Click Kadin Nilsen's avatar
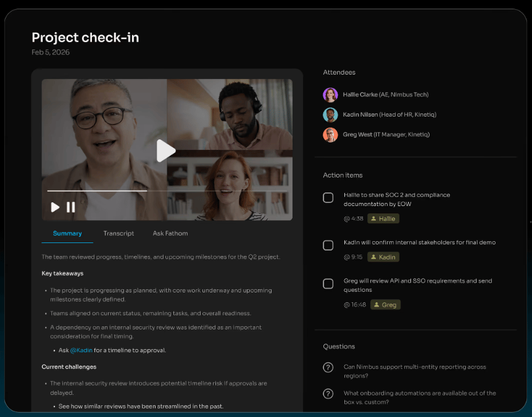532x417 pixels. tap(330, 115)
